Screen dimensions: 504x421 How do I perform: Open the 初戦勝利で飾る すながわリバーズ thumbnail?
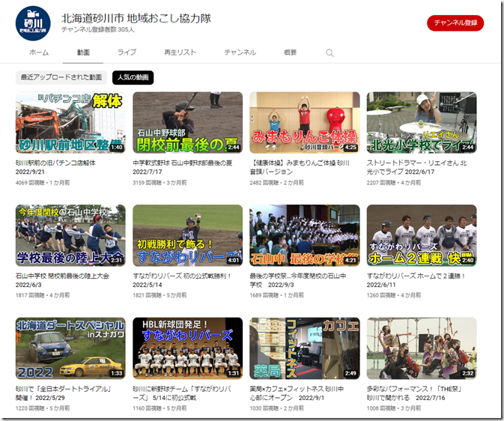188,235
